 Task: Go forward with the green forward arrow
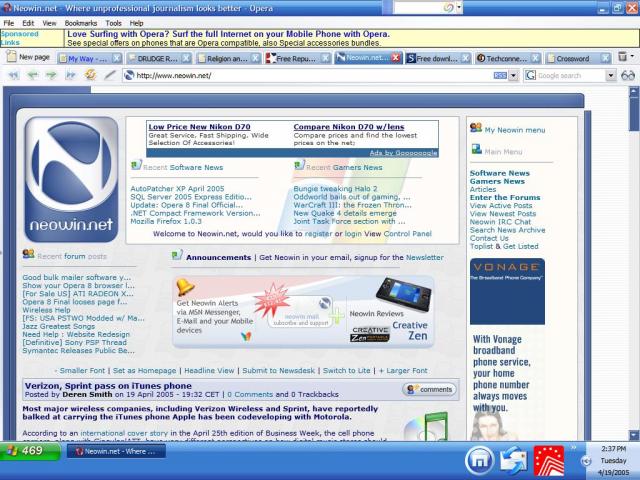point(51,75)
